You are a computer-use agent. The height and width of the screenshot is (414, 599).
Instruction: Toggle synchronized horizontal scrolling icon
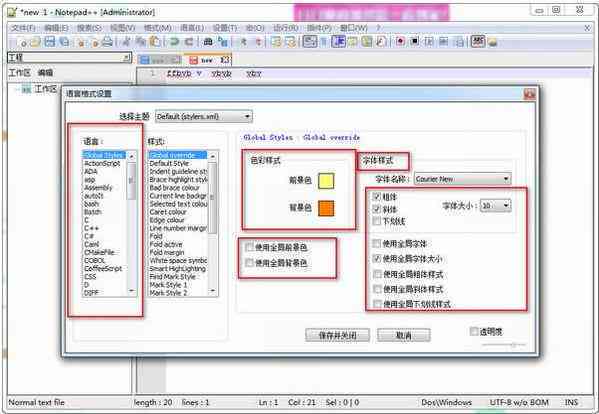pyautogui.click(x=290, y=42)
